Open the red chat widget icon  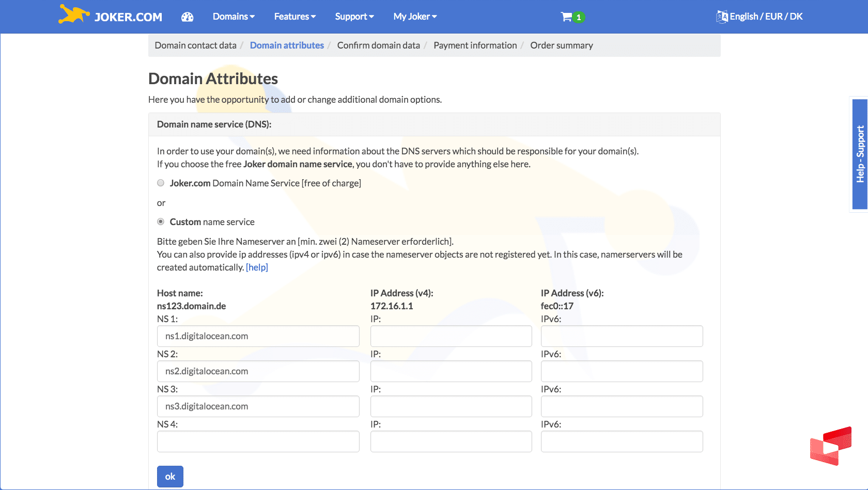tap(831, 446)
